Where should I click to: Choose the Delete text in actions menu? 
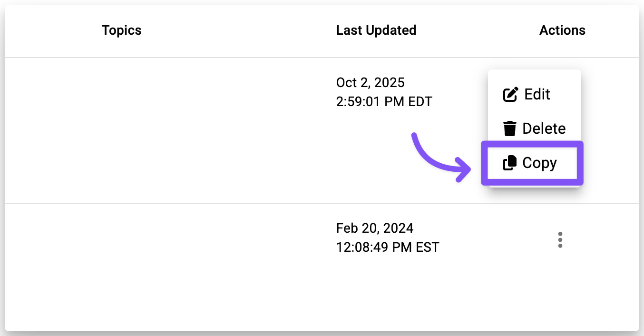pos(544,128)
